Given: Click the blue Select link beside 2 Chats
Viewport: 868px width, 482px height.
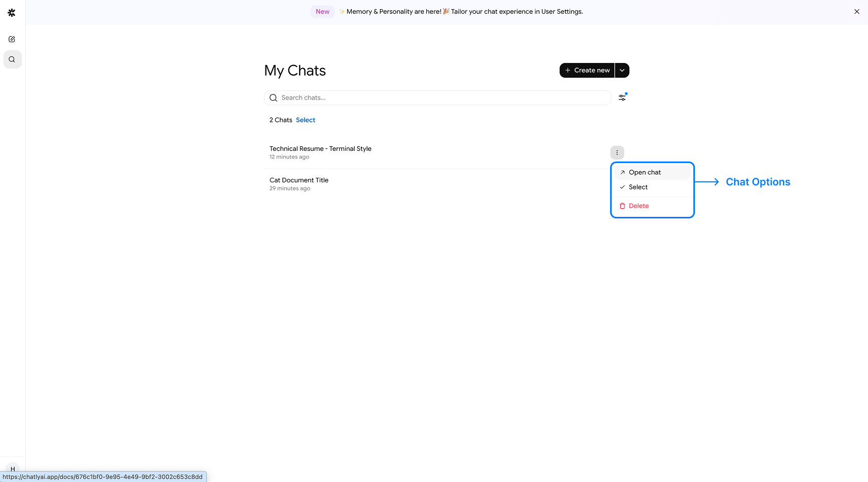Looking at the screenshot, I should (x=305, y=120).
